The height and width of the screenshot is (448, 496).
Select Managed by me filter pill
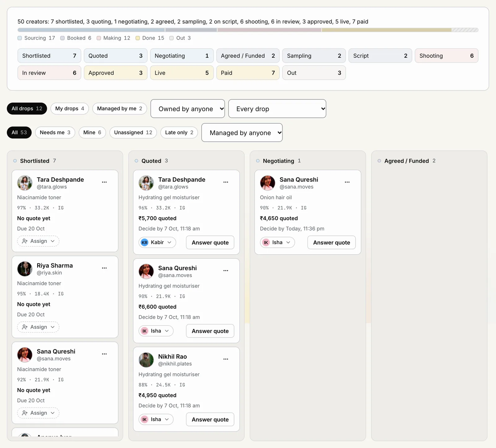click(120, 108)
